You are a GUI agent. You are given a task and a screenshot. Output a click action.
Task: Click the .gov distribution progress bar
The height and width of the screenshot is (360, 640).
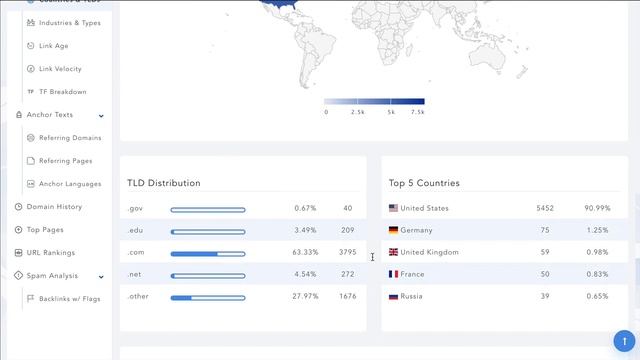[x=208, y=210]
